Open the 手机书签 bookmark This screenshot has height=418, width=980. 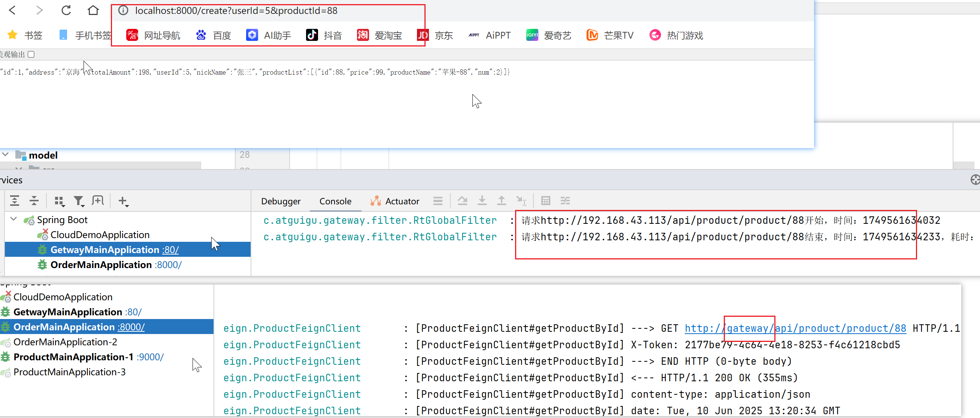coord(85,35)
